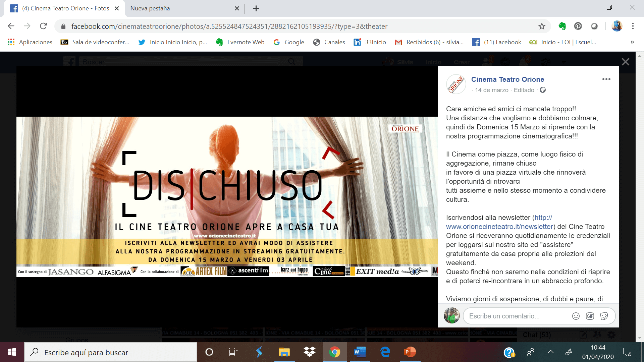
Task: Switch to the Nueva pestaña tab
Action: tap(181, 8)
